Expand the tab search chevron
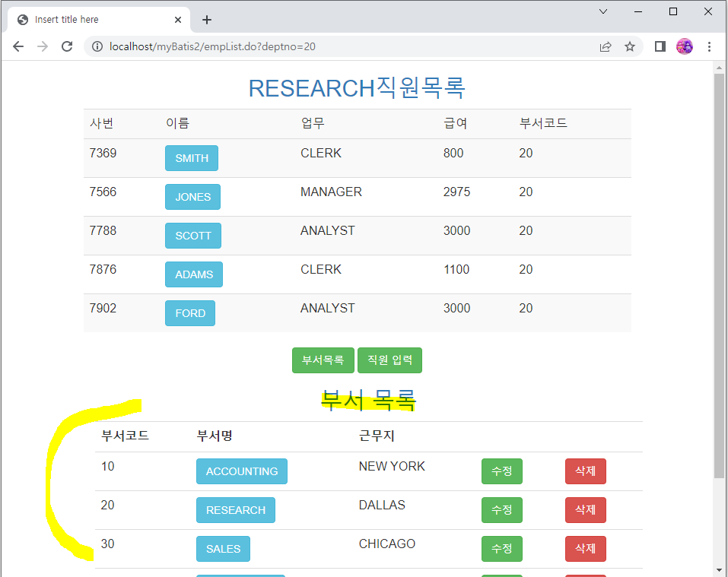This screenshot has height=577, width=728. [603, 11]
